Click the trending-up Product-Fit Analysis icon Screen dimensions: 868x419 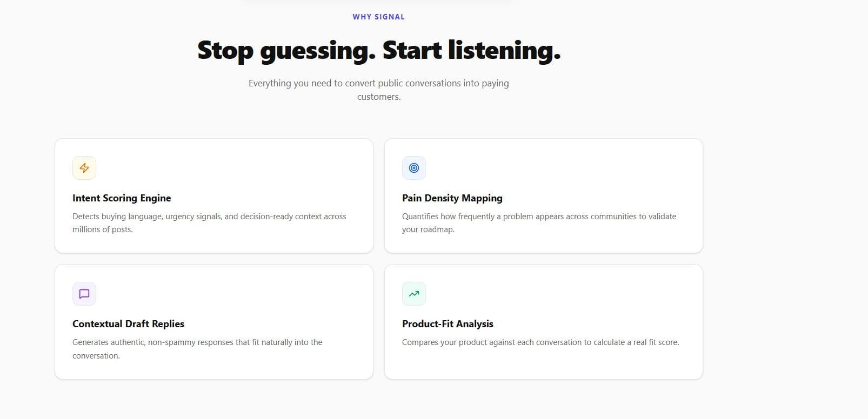(x=414, y=294)
